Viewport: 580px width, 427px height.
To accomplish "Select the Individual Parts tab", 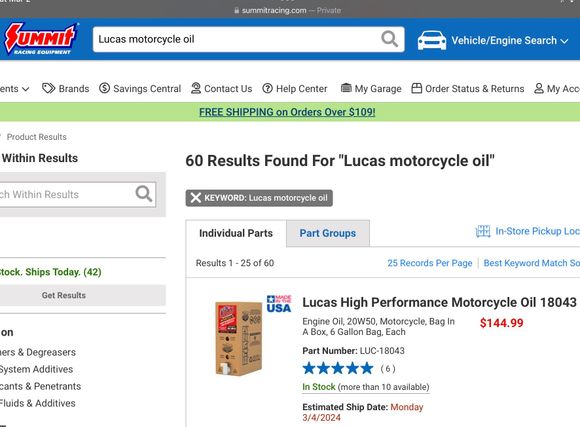I will click(236, 233).
